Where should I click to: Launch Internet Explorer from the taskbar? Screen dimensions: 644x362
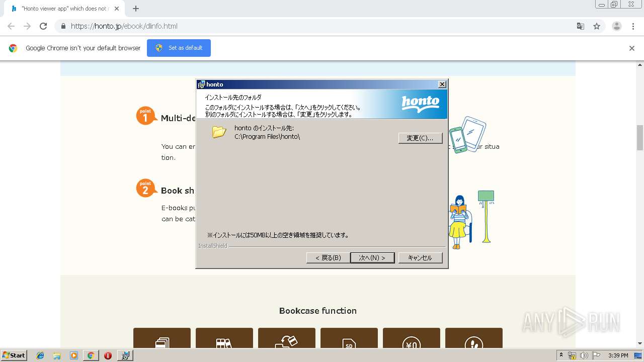coord(40,355)
